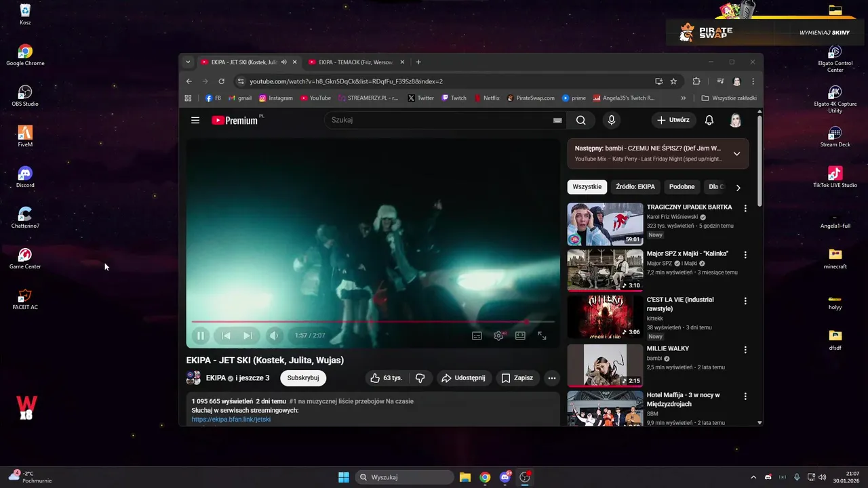Pause the YouTube video
Image resolution: width=868 pixels, height=488 pixels.
[x=201, y=335]
